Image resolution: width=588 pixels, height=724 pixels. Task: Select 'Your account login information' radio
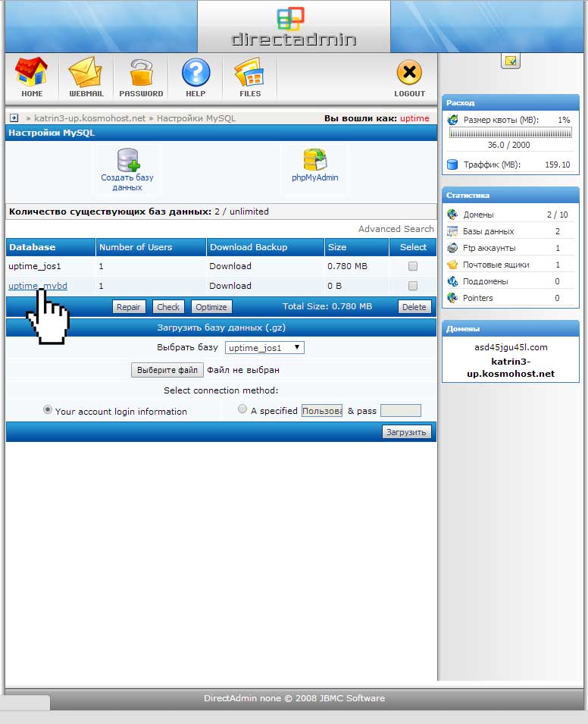click(x=47, y=409)
